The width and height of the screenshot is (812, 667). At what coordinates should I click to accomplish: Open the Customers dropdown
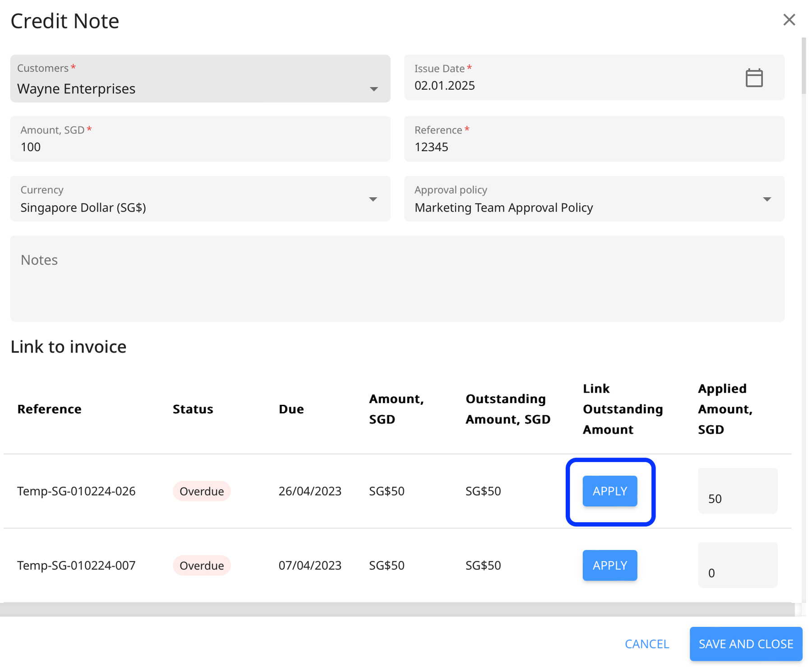(200, 79)
